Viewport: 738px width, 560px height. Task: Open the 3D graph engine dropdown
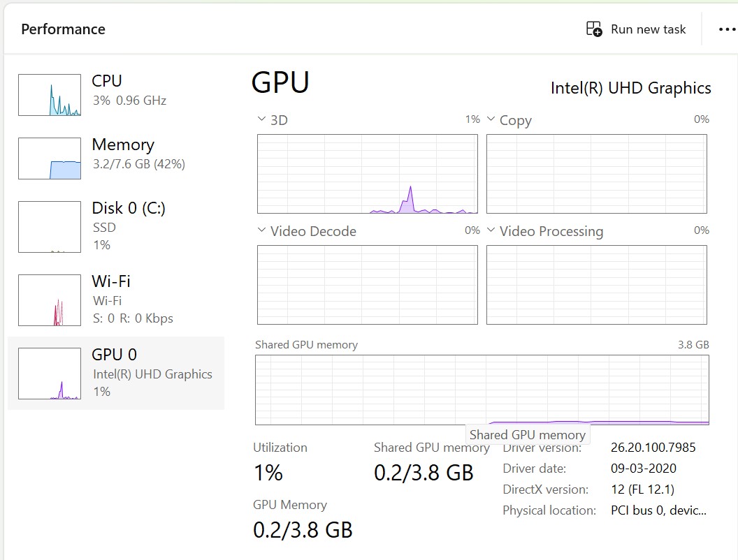point(262,120)
